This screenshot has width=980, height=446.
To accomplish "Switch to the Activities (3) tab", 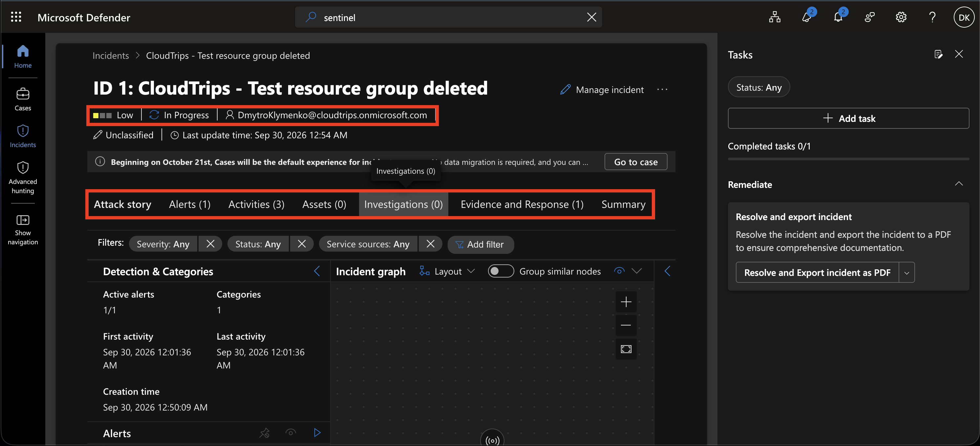I will (256, 204).
